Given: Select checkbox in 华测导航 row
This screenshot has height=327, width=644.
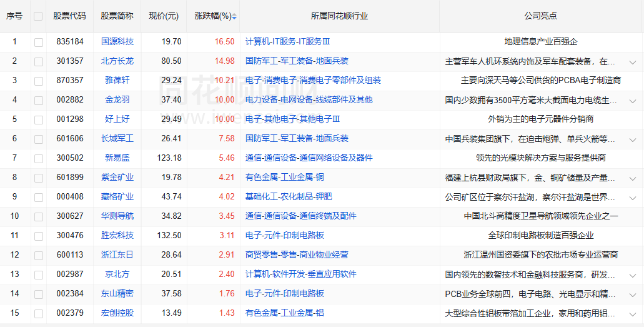Looking at the screenshot, I should [39, 217].
